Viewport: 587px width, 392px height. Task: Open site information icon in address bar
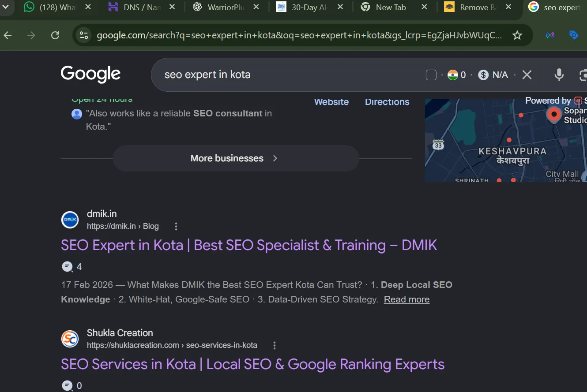coord(83,35)
